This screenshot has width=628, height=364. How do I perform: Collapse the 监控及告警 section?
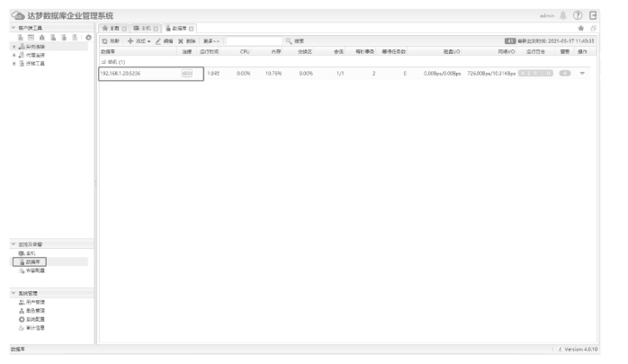point(13,244)
